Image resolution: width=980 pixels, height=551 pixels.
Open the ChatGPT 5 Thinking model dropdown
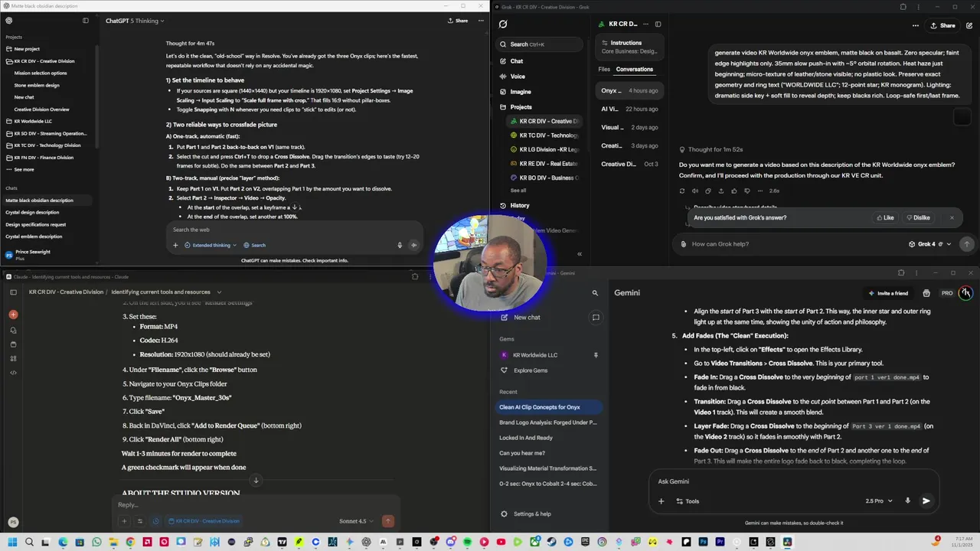point(135,21)
